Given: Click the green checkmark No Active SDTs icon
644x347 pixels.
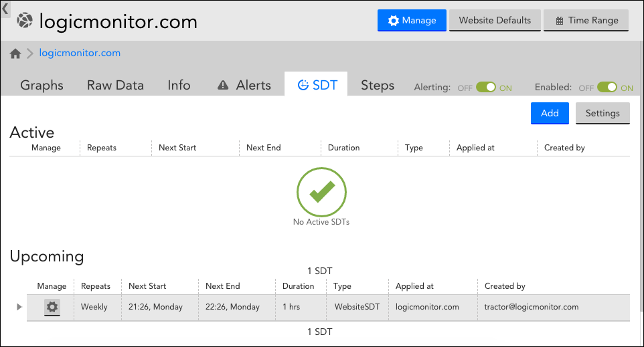Looking at the screenshot, I should click(x=321, y=192).
